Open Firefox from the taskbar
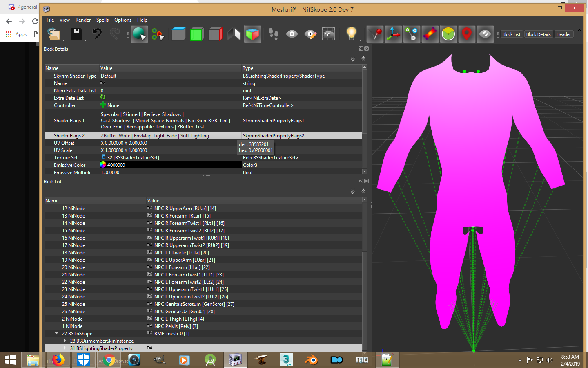 [x=58, y=360]
